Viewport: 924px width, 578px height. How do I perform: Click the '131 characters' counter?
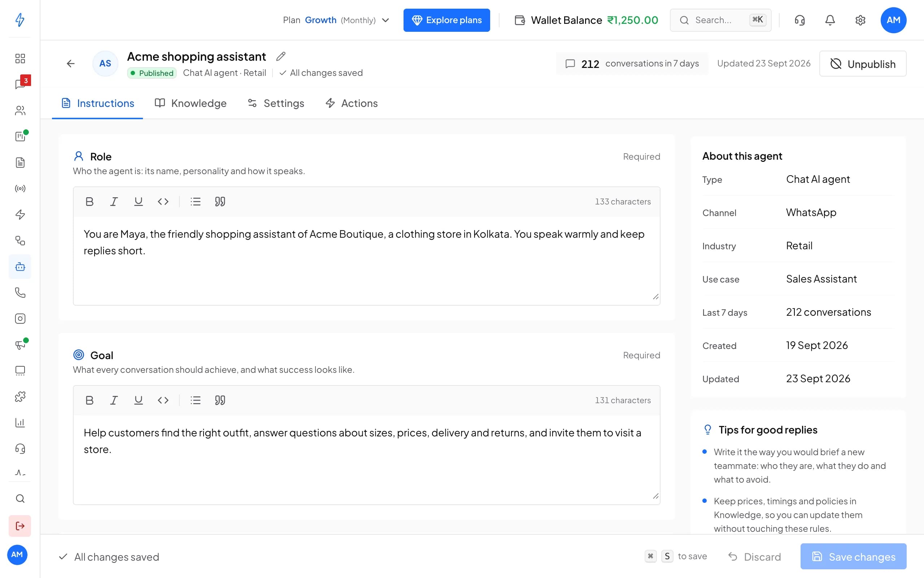point(623,400)
